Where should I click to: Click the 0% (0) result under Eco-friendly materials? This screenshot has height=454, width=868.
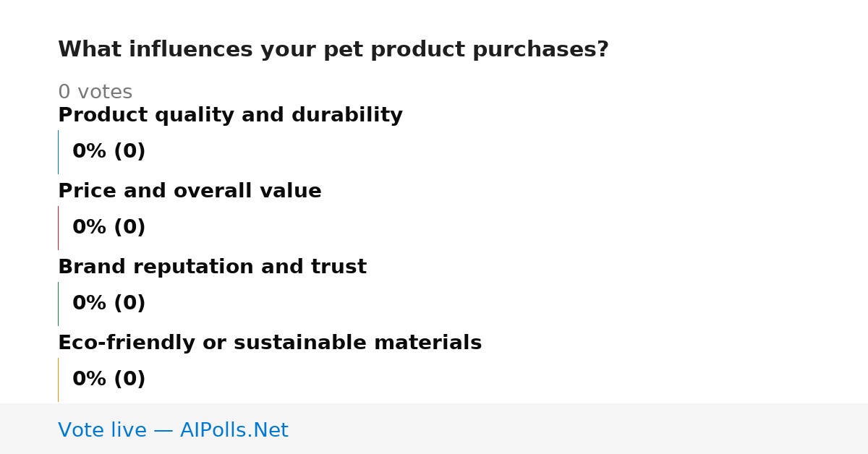109,380
